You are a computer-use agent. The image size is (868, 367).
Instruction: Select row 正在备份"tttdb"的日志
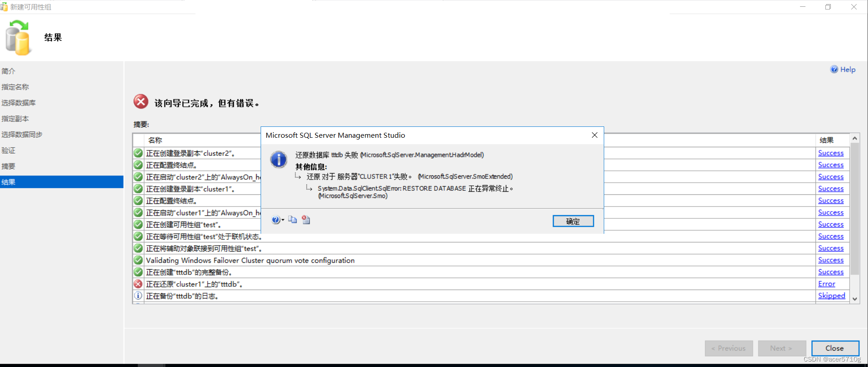pyautogui.click(x=491, y=296)
